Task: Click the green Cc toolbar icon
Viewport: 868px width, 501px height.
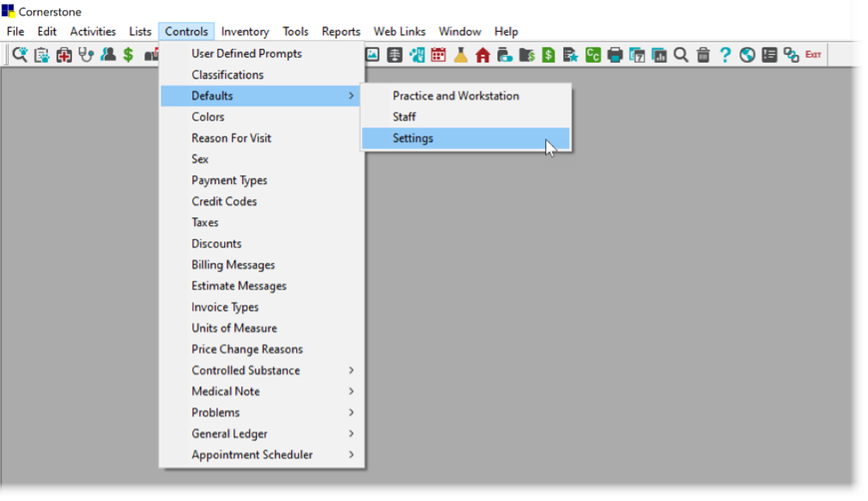Action: tap(593, 55)
